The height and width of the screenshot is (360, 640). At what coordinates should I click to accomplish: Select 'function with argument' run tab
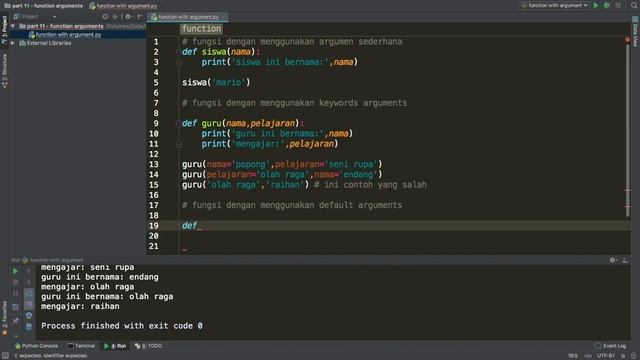[53, 260]
